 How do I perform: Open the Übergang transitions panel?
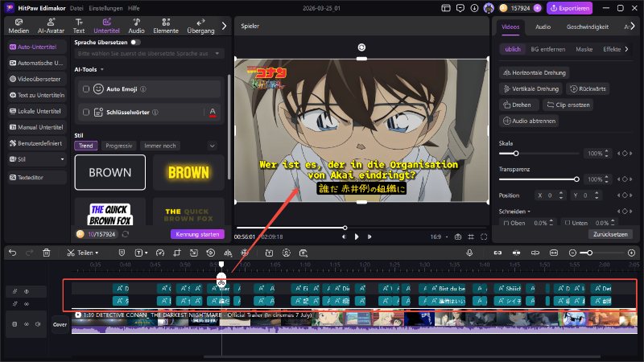[200, 25]
